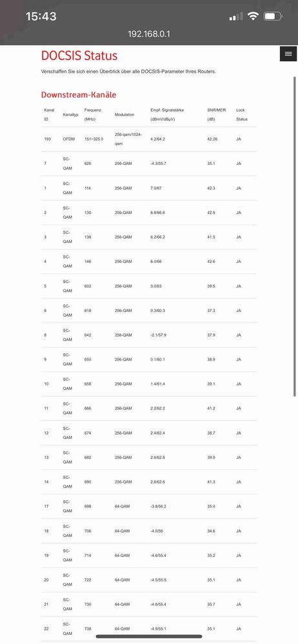This screenshot has width=298, height=644.
Task: Select the Kanal ID column header
Action: (49, 115)
